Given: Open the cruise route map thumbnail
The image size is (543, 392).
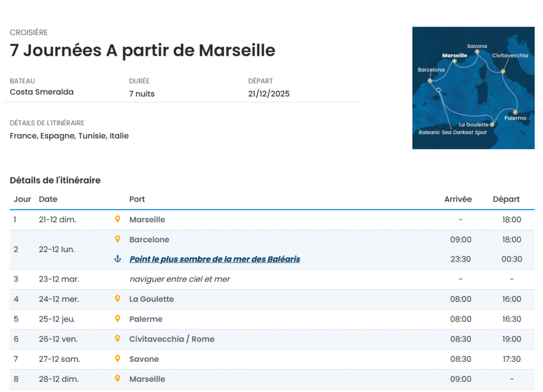Looking at the screenshot, I should point(473,88).
